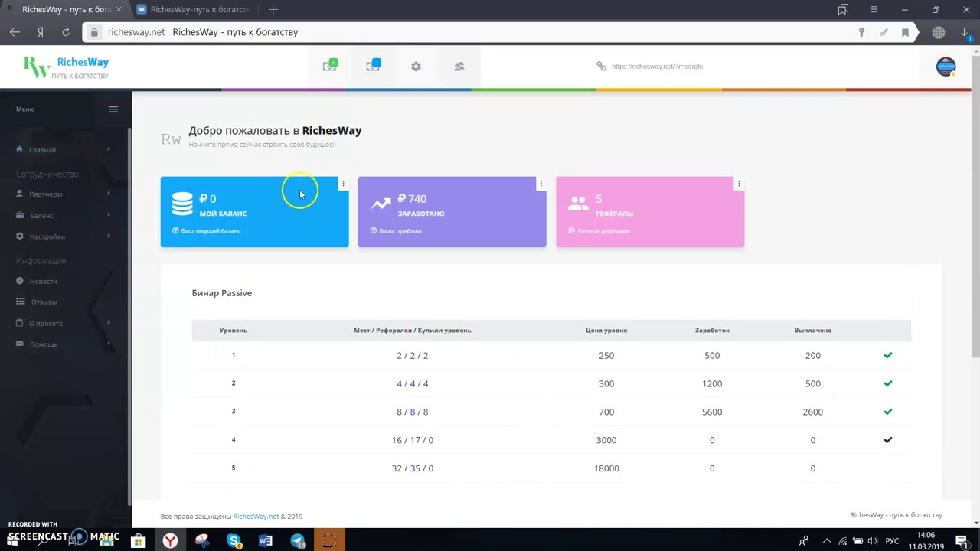Click the password key icon in address bar

[x=861, y=32]
